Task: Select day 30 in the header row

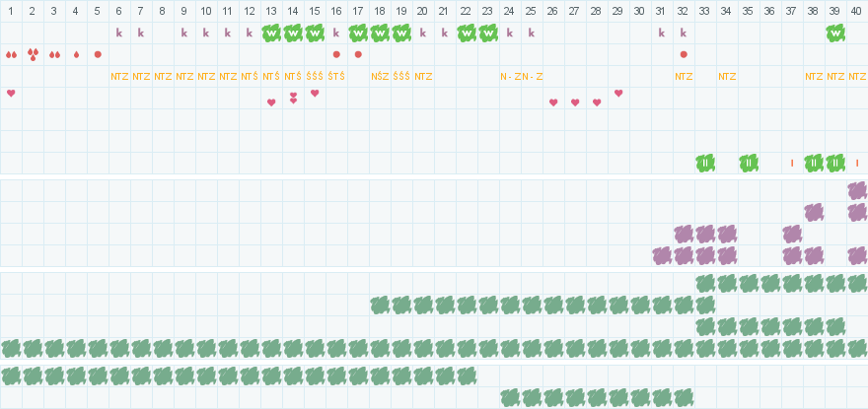Action: [x=639, y=10]
